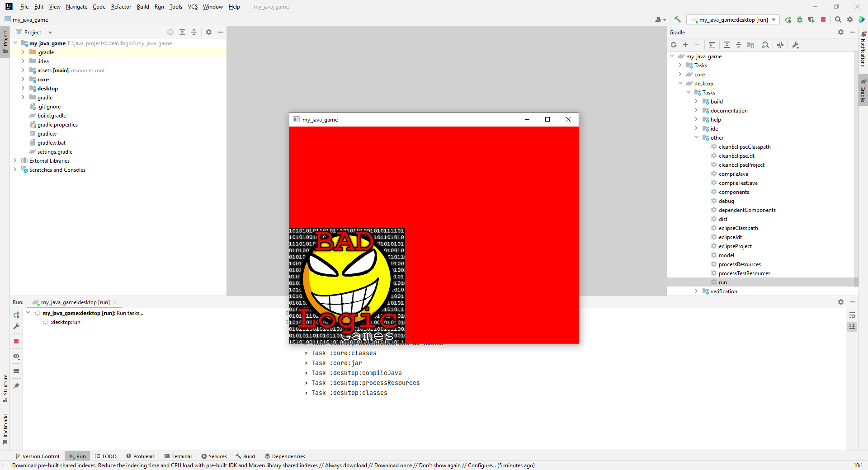Expand the verification Gradle task group
Viewport: 868px width, 470px height.
[696, 291]
